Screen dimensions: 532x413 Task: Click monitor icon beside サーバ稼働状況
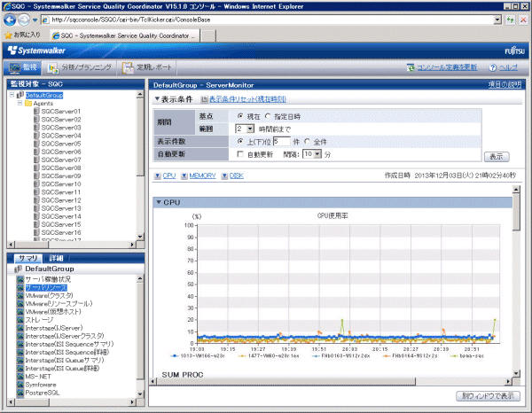(20, 279)
